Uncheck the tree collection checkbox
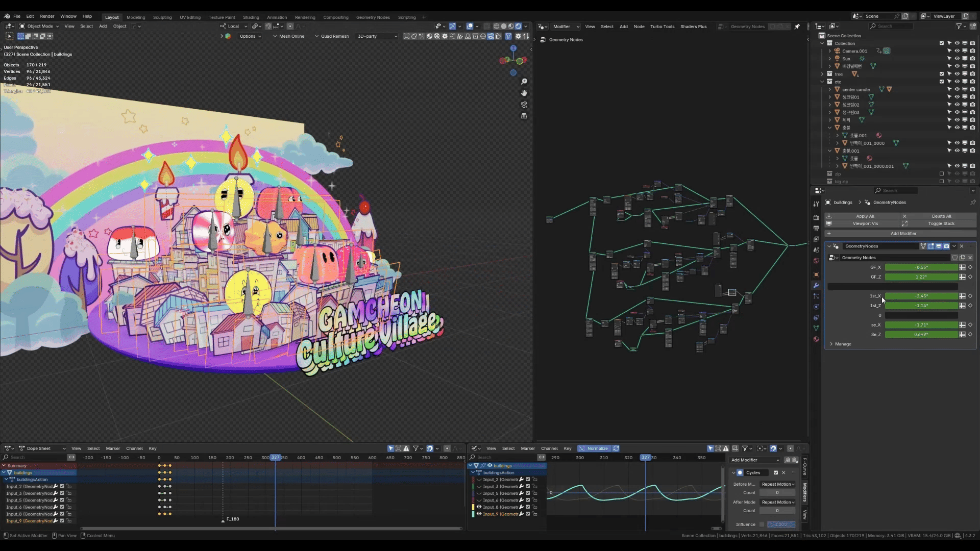Viewport: 980px width, 551px height. 942,74
